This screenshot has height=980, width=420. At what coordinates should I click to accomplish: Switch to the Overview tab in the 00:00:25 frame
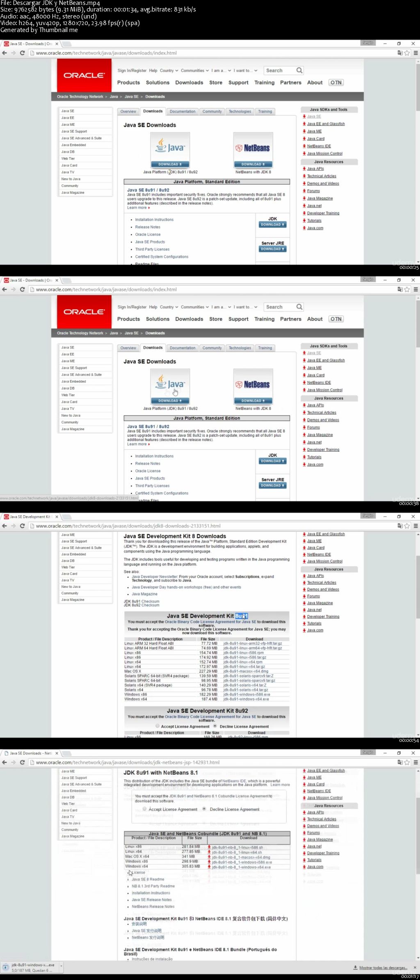(x=128, y=112)
